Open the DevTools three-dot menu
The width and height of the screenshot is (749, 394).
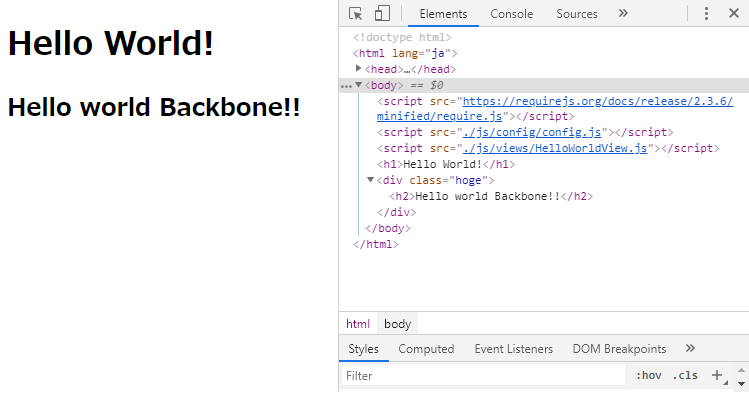click(706, 13)
